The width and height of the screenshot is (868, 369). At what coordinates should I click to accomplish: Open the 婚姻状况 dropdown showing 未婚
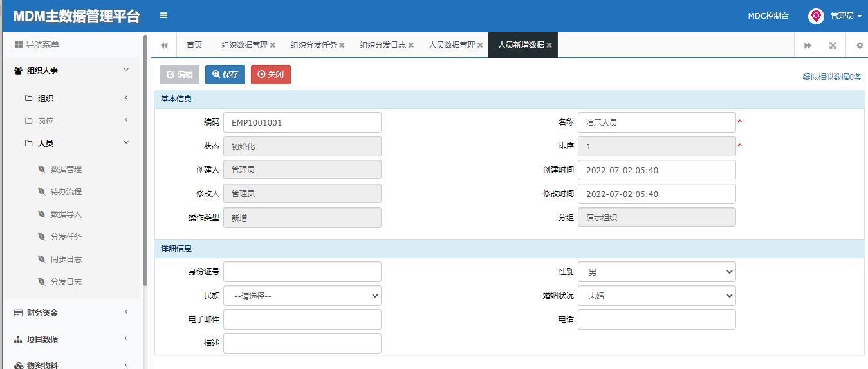pos(656,296)
